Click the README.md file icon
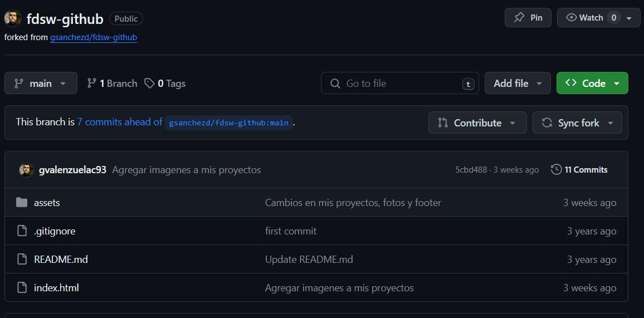 22,260
